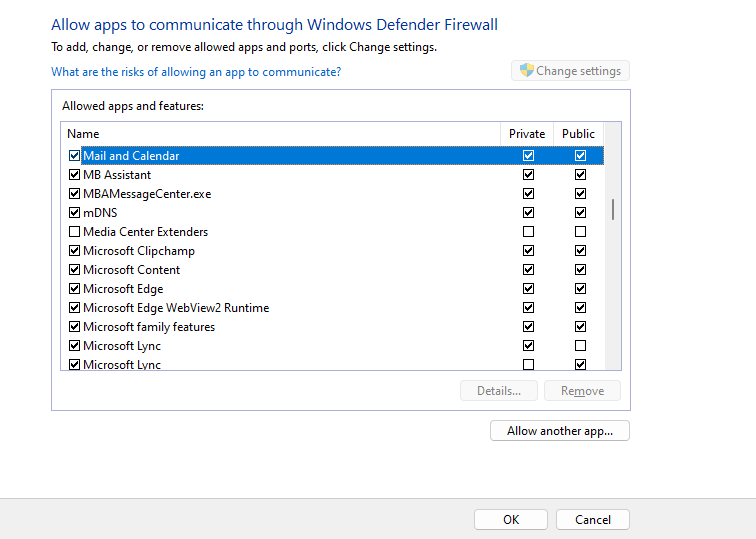Click the Name column header
756x539 pixels.
point(280,134)
